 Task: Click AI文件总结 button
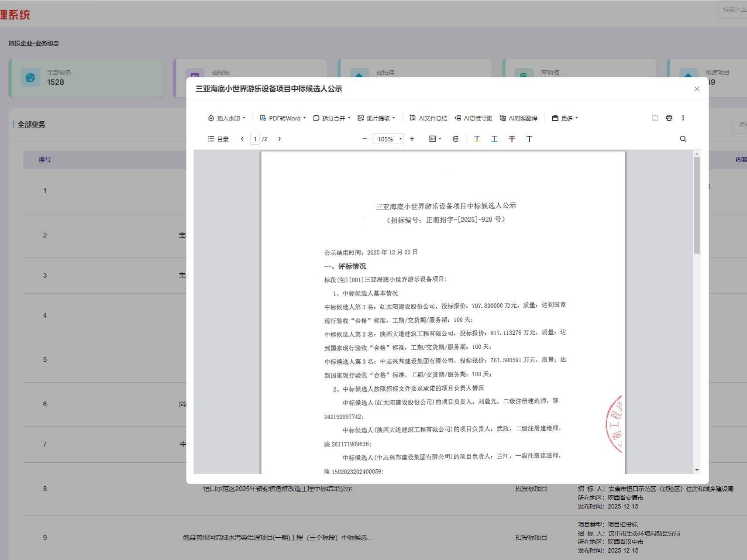(428, 118)
